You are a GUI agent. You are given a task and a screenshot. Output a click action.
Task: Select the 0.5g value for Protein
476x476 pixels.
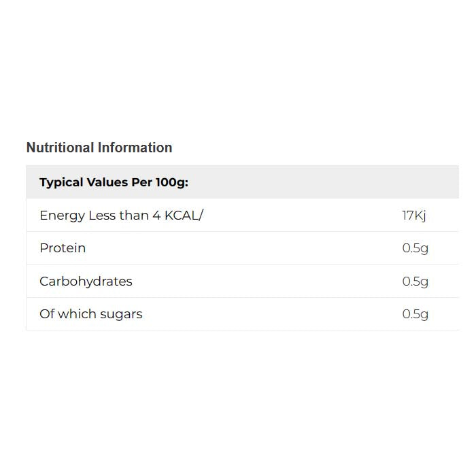(415, 248)
